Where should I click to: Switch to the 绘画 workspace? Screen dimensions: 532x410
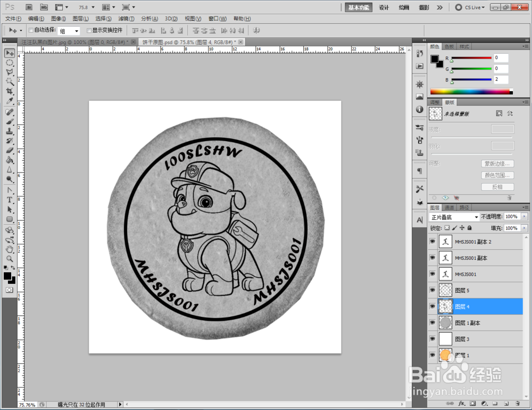(404, 7)
